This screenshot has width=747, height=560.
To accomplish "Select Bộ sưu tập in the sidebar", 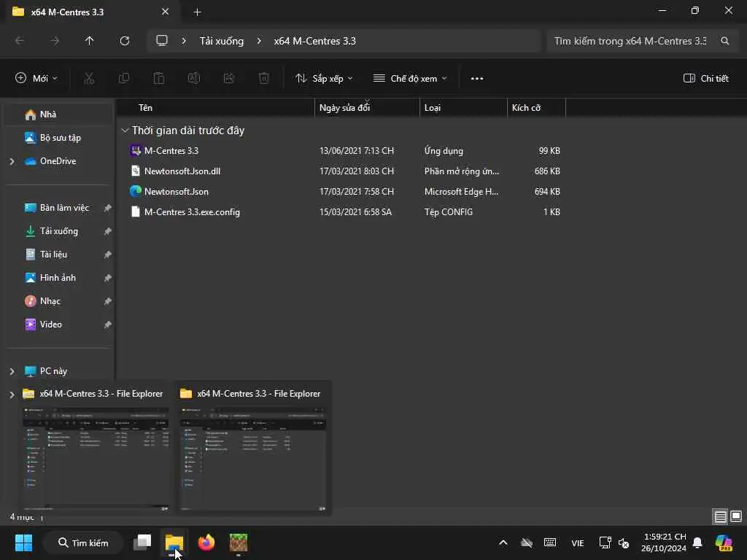I will pyautogui.click(x=59, y=138).
